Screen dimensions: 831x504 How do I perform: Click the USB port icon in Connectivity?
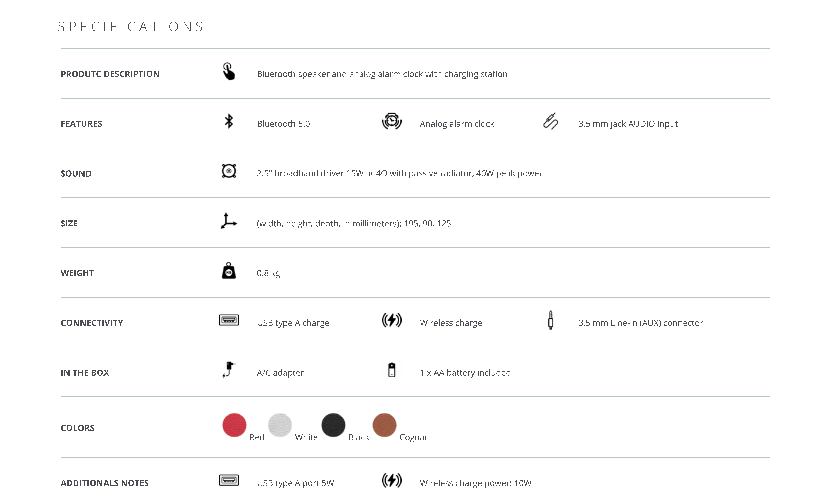click(x=229, y=320)
